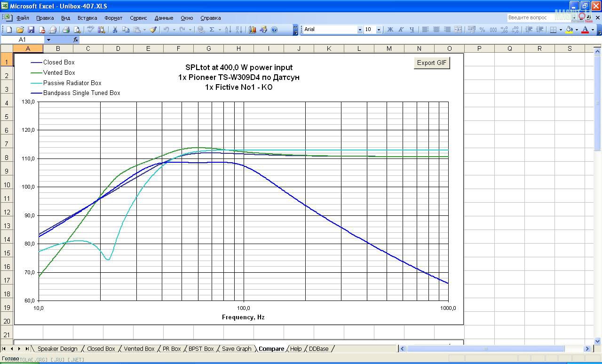Increase indent icon in formatting toolbar
This screenshot has width=602, height=364.
coord(540,30)
